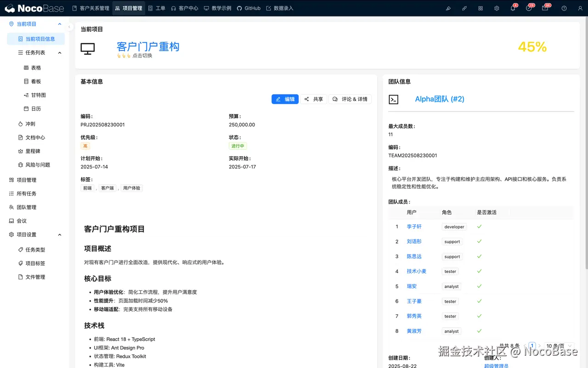Open the settings gear in the top bar

[496, 8]
